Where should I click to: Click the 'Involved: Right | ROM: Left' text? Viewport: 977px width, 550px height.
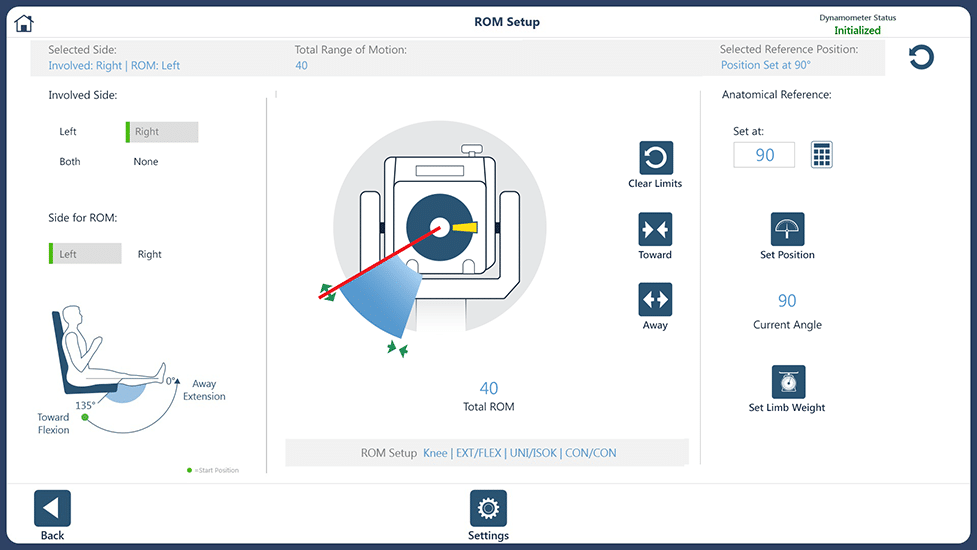coord(114,66)
